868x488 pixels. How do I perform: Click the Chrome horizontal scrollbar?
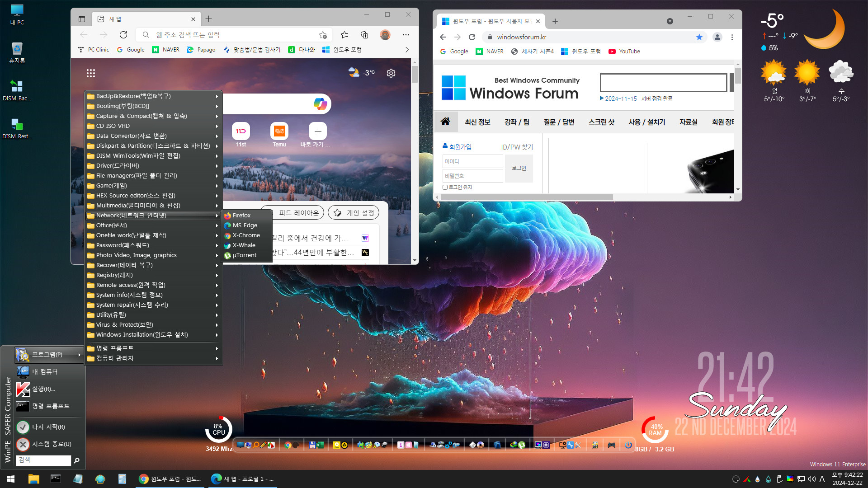pyautogui.click(x=527, y=197)
